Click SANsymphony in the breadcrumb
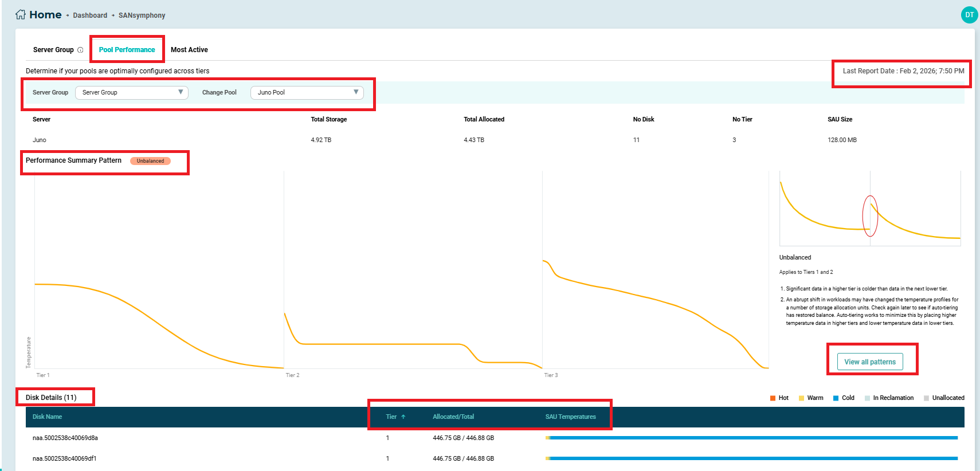The image size is (980, 471). point(142,15)
